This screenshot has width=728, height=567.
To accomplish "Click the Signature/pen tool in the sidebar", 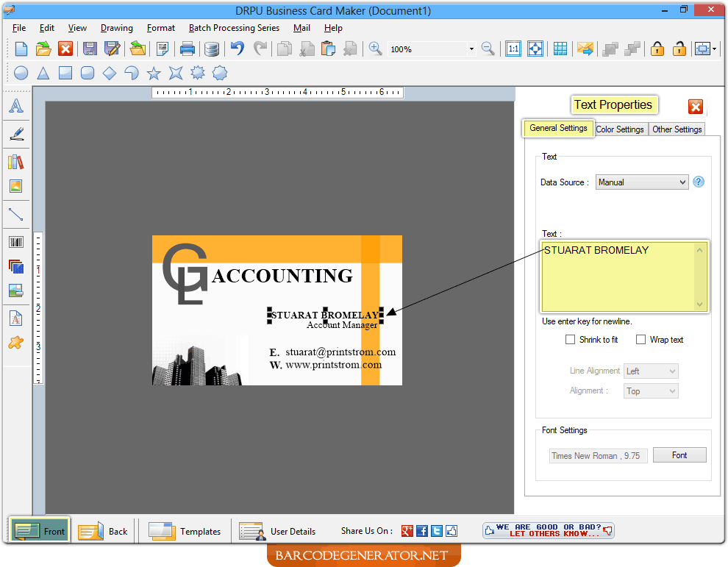I will (x=16, y=134).
